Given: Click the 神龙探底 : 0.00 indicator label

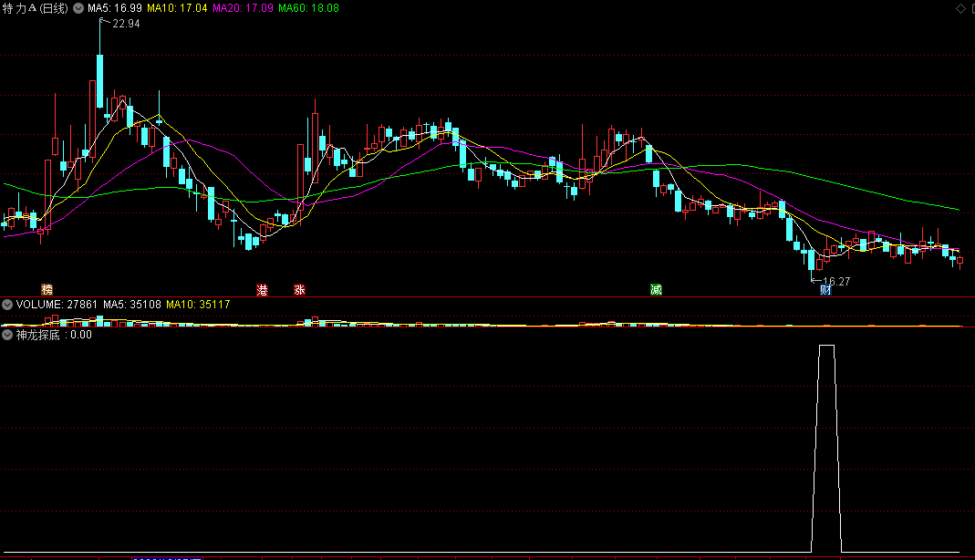Looking at the screenshot, I should click(54, 335).
